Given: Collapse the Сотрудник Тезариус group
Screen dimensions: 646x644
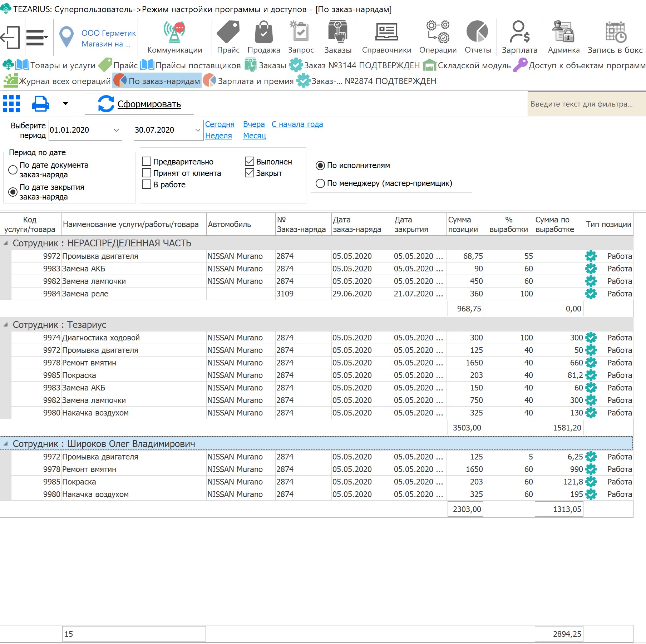Looking at the screenshot, I should coord(6,325).
